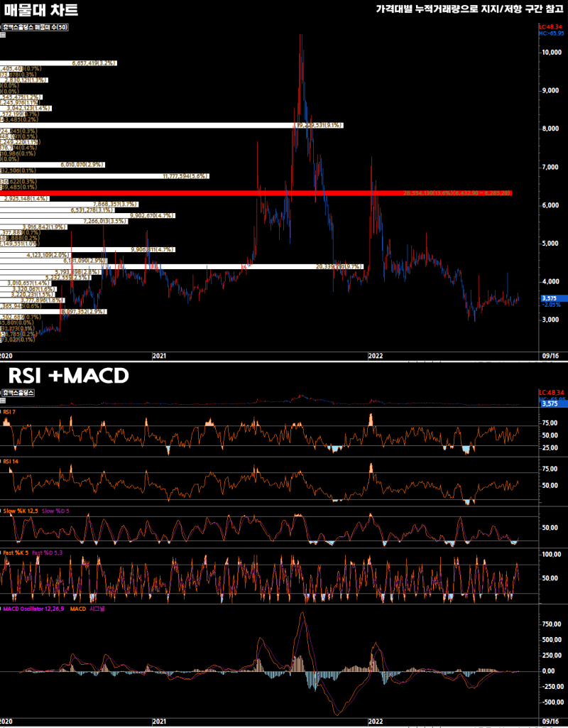Screen dimensions: 568x728
Task: Click the 11,777,594(5.6%) volume bar
Action: click(104, 176)
